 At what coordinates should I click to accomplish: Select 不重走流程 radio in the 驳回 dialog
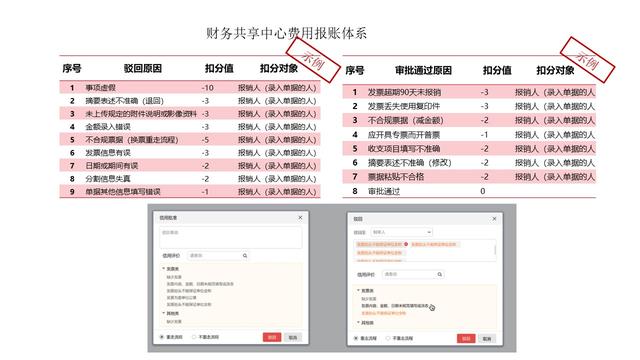click(388, 338)
